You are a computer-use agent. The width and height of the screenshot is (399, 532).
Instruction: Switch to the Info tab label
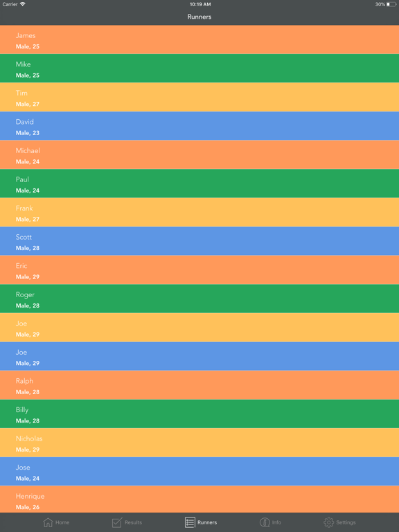click(276, 522)
